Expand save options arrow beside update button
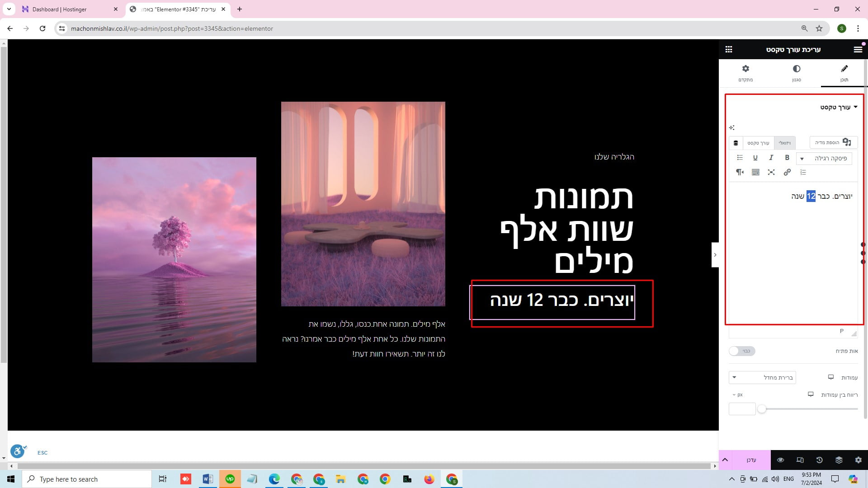The height and width of the screenshot is (488, 868). coord(725,460)
